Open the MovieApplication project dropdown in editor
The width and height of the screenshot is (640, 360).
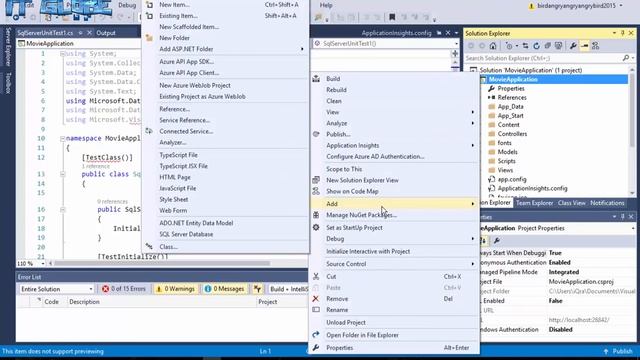tap(78, 43)
